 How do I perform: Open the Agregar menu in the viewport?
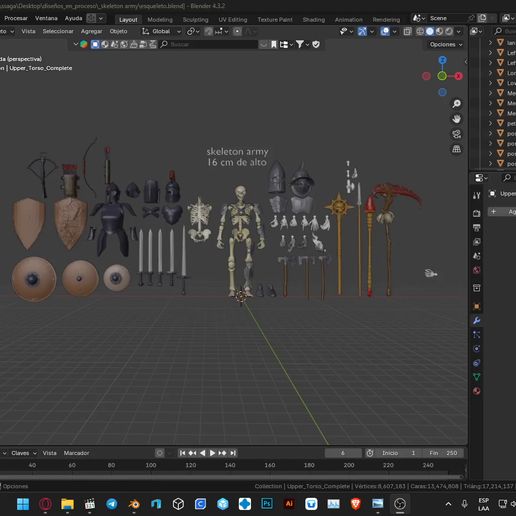91,31
